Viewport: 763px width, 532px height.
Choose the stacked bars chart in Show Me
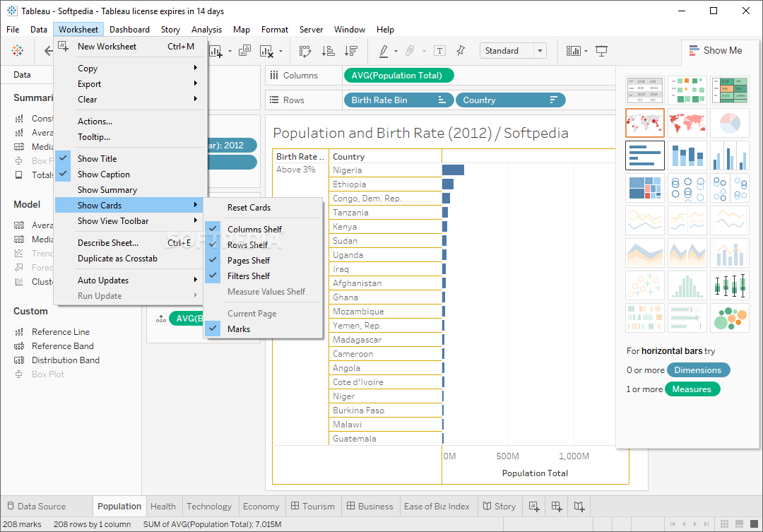[x=687, y=155]
